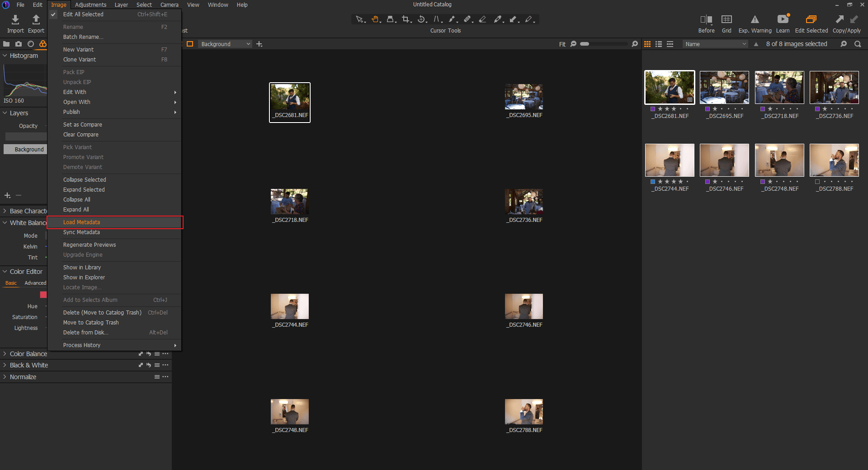This screenshot has height=470, width=868.
Task: Select the Crop cursor tool
Action: click(406, 19)
